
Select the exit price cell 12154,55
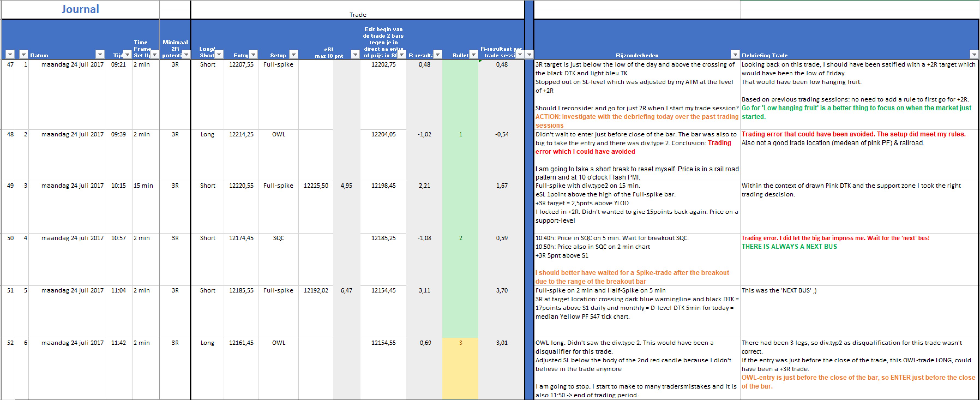coord(383,368)
